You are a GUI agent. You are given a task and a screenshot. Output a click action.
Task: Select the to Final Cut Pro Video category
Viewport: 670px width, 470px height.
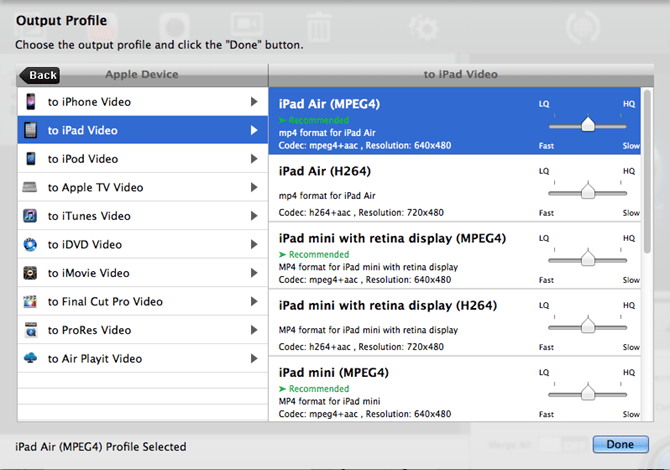click(x=143, y=301)
